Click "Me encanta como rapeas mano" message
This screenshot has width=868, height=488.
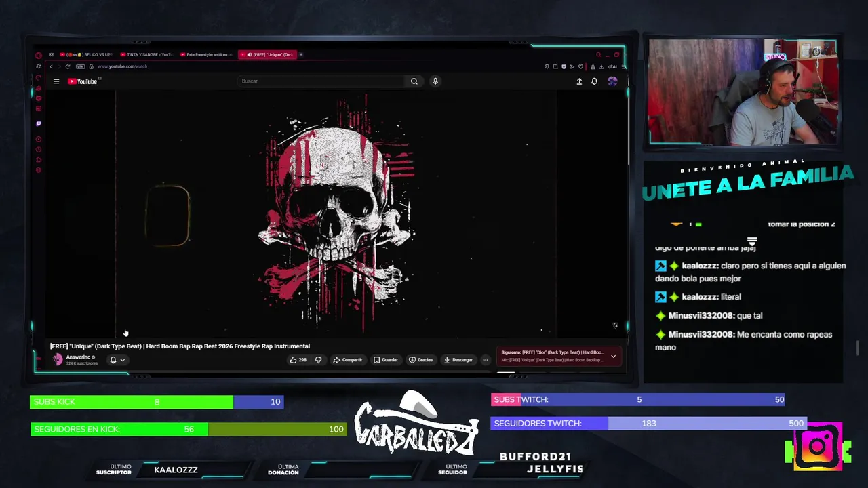744,341
